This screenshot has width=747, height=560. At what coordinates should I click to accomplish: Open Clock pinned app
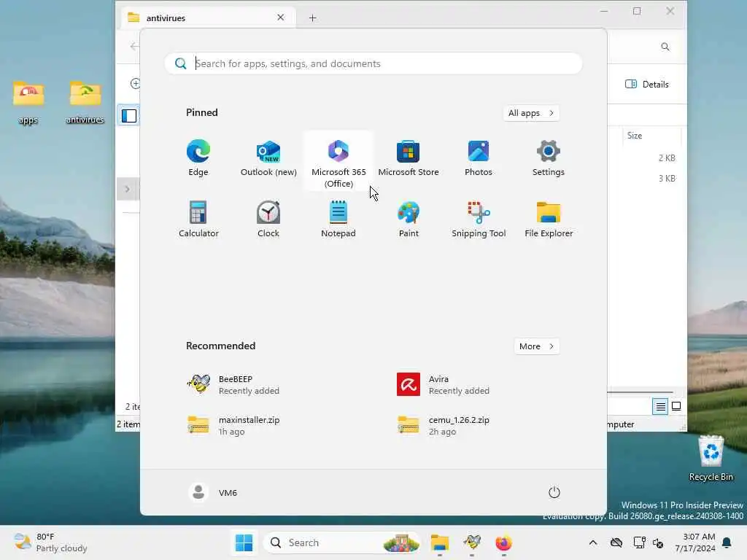268,219
